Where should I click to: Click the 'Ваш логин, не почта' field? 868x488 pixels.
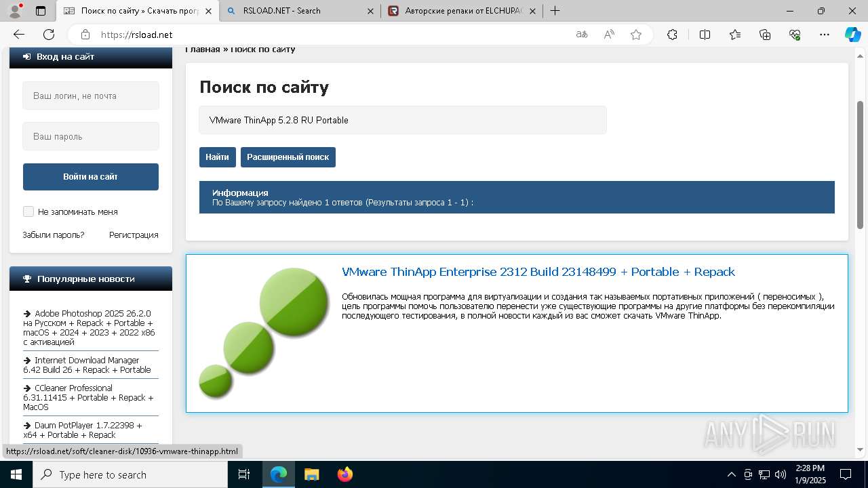click(91, 96)
